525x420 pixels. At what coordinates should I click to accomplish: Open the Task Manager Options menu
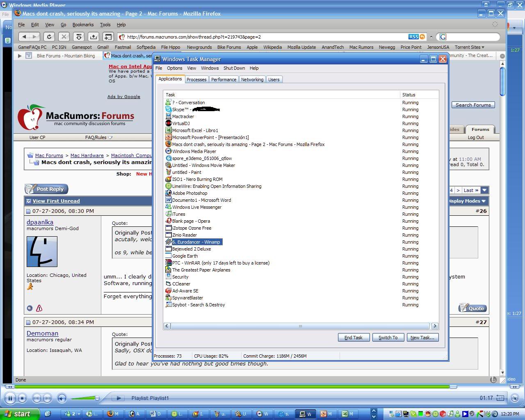[x=174, y=68]
